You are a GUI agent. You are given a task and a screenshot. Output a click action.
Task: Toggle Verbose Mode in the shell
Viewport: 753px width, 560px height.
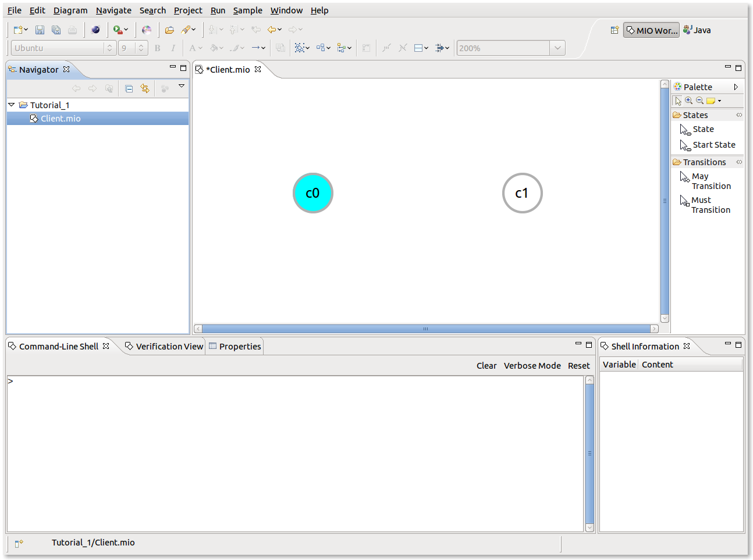532,366
